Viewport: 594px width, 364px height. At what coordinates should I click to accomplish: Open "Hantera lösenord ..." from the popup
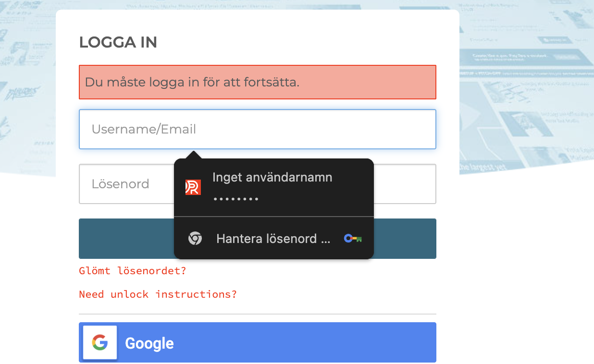point(273,239)
